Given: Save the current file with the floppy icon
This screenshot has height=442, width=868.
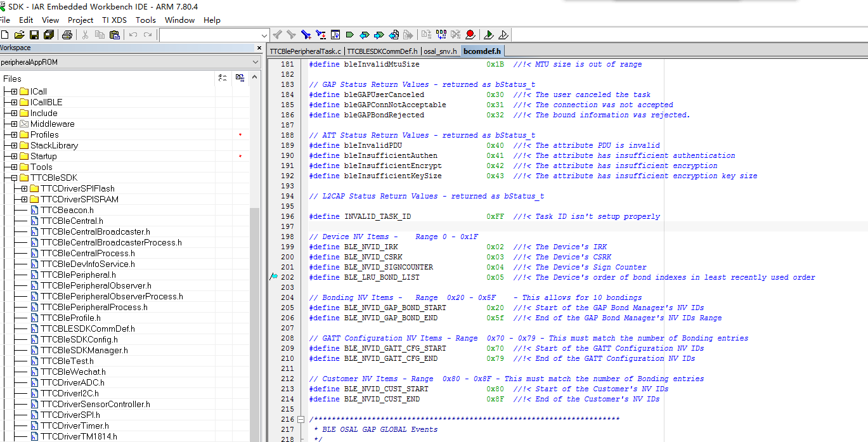Looking at the screenshot, I should click(x=34, y=35).
